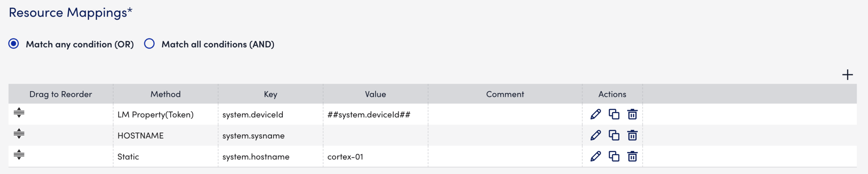
Task: Select Match all conditions (AND)
Action: [x=149, y=44]
